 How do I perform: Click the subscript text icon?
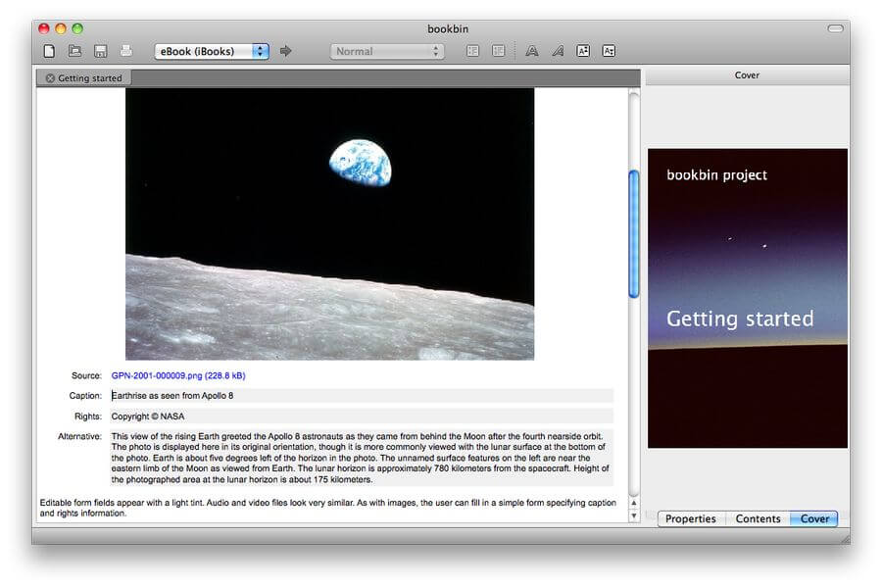pos(609,51)
